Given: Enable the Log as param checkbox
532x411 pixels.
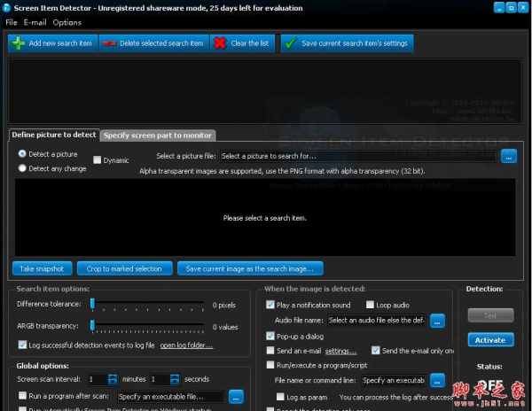Looking at the screenshot, I should (x=280, y=397).
